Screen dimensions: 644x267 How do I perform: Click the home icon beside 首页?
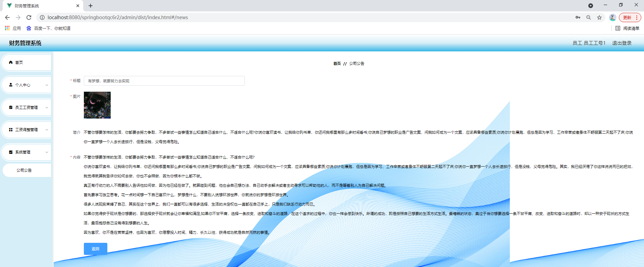pyautogui.click(x=11, y=62)
